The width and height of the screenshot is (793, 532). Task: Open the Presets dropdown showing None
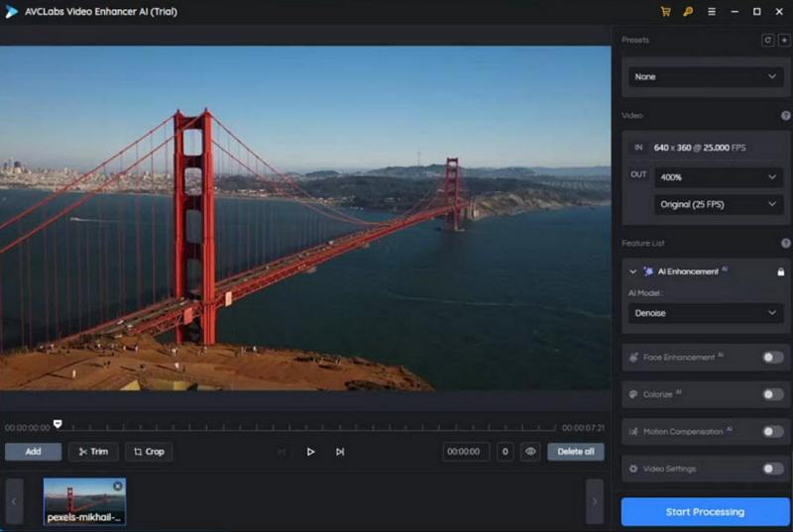[x=706, y=76]
